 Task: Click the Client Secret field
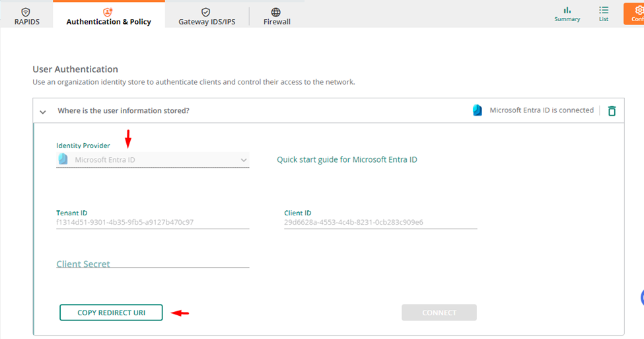click(x=153, y=264)
